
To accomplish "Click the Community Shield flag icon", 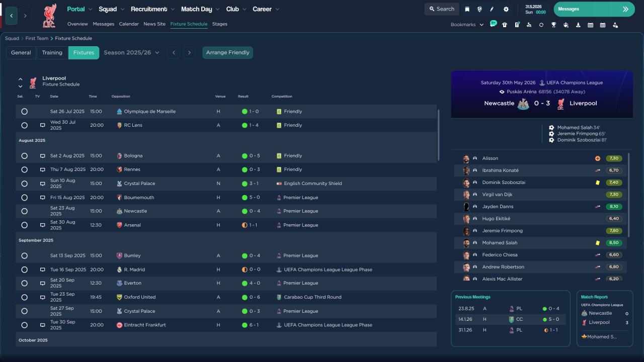I will (x=279, y=184).
